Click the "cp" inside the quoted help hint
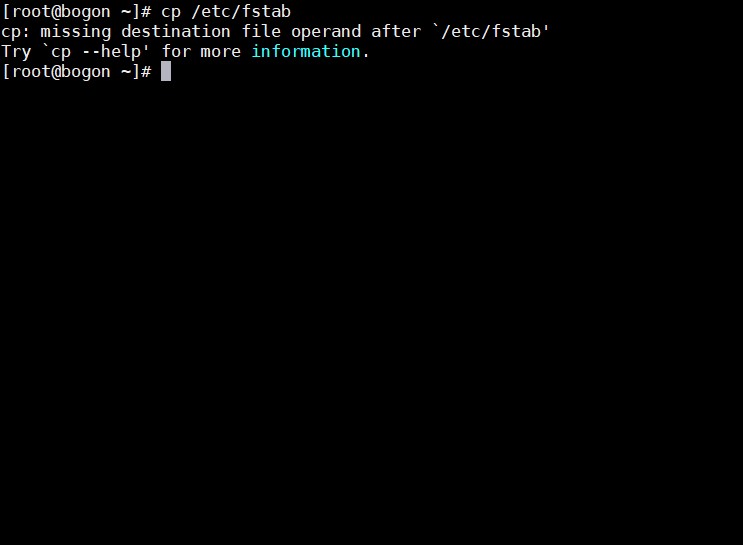Viewport: 743px width, 545px height. tap(61, 53)
